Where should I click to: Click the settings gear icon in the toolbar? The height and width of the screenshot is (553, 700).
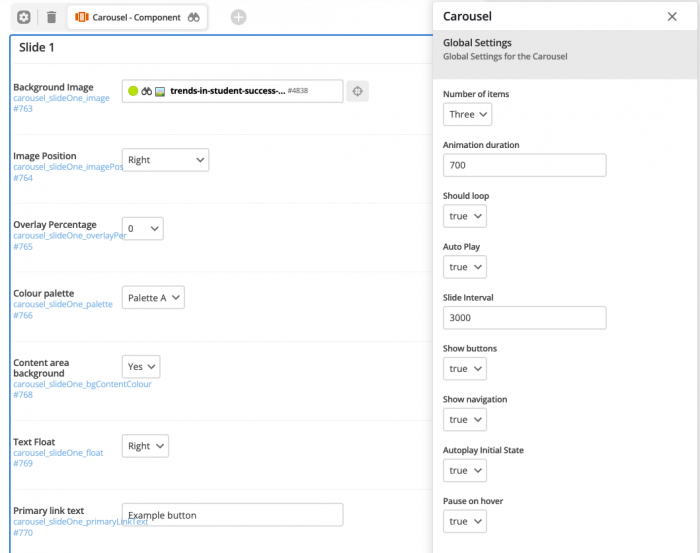click(24, 17)
